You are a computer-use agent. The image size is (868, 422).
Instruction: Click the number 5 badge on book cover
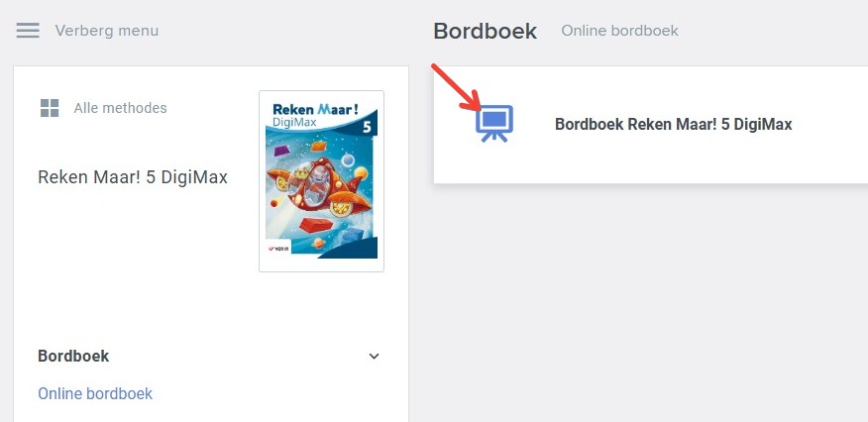tap(366, 129)
